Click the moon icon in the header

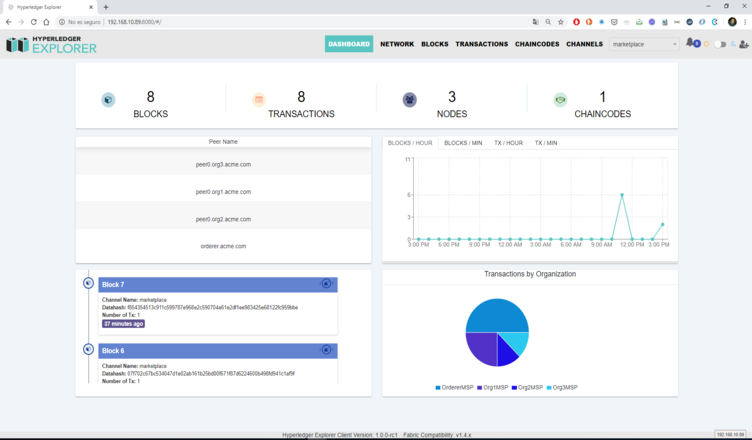pyautogui.click(x=733, y=44)
